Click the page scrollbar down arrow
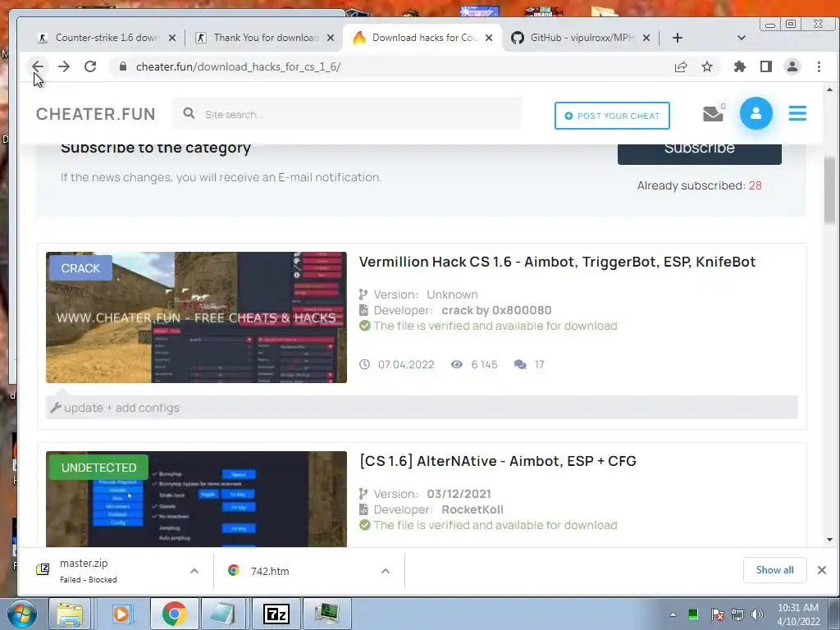 [x=830, y=540]
